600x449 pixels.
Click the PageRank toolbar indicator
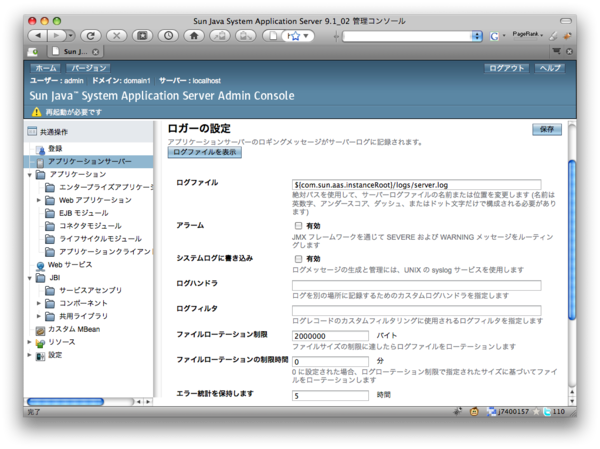tap(528, 34)
